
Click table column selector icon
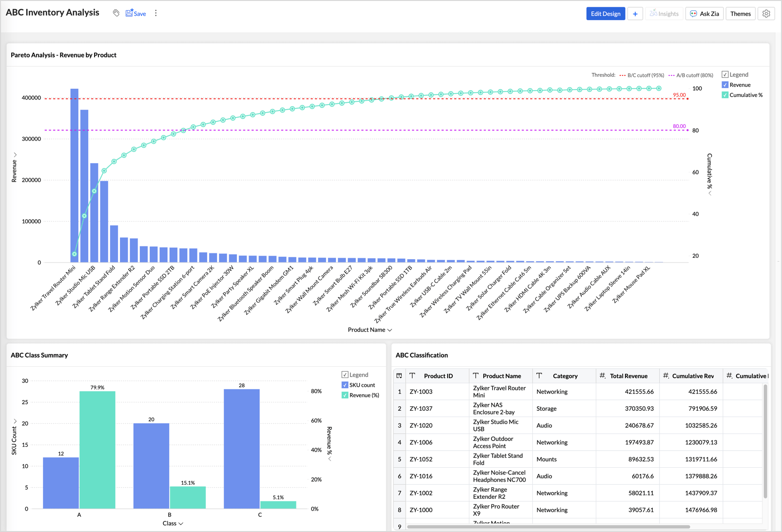click(399, 376)
